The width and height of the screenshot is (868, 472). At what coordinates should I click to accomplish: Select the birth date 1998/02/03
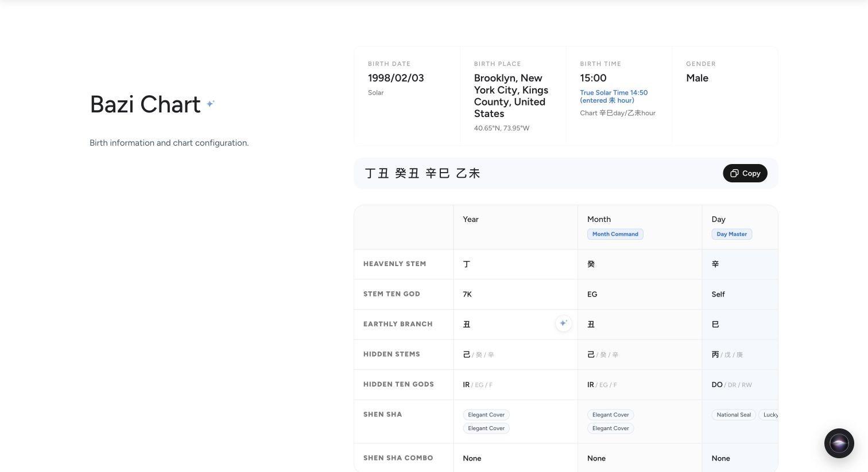click(x=396, y=78)
